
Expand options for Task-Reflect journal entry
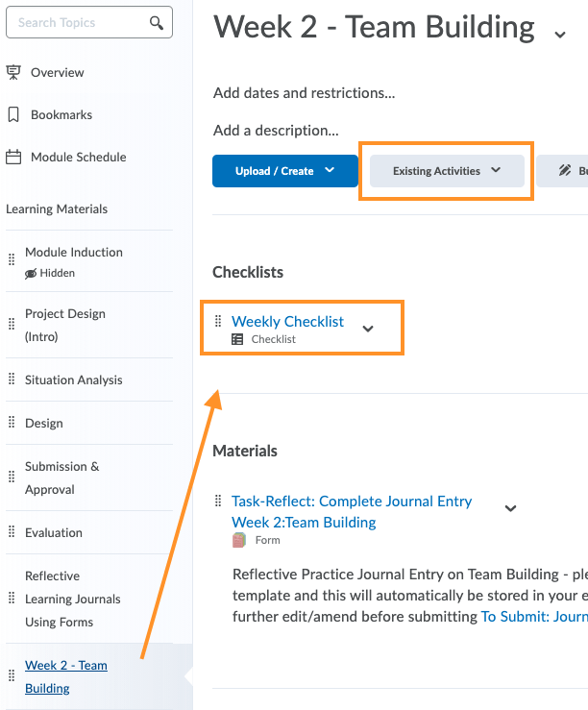tap(511, 508)
